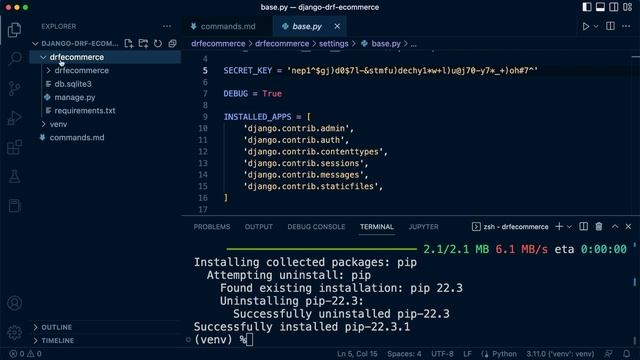The height and width of the screenshot is (360, 640).
Task: Open the Manage gear menu
Action: (x=14, y=333)
